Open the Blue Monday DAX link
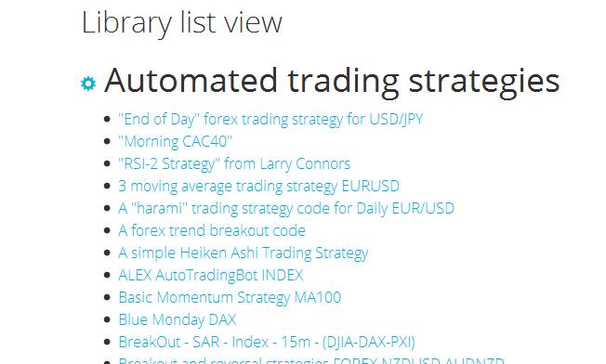The width and height of the screenshot is (606, 364). (177, 319)
